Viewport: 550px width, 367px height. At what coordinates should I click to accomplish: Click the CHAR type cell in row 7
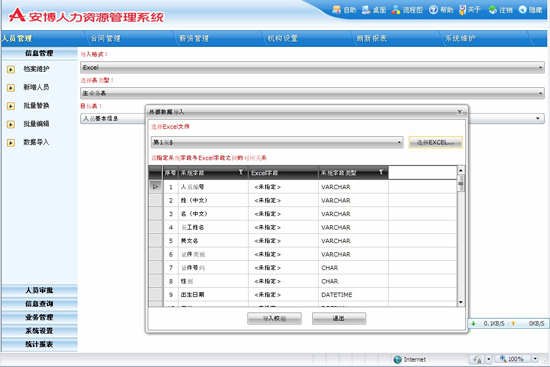353,268
